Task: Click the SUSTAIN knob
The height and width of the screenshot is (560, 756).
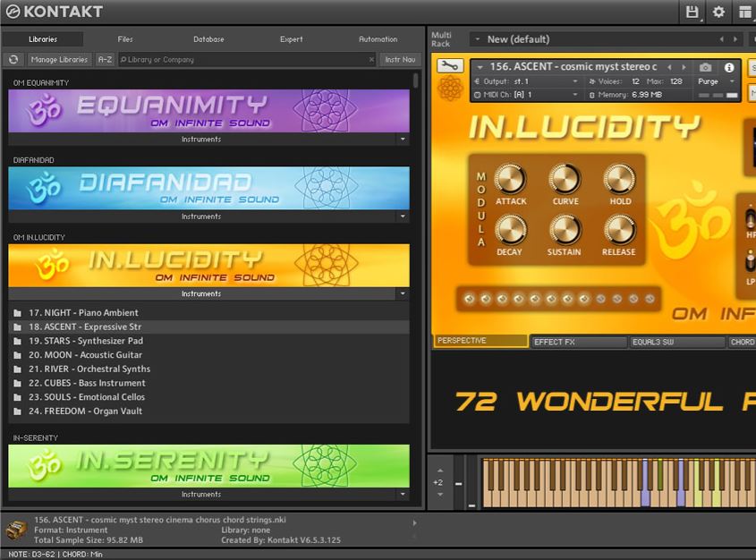Action: click(x=565, y=229)
